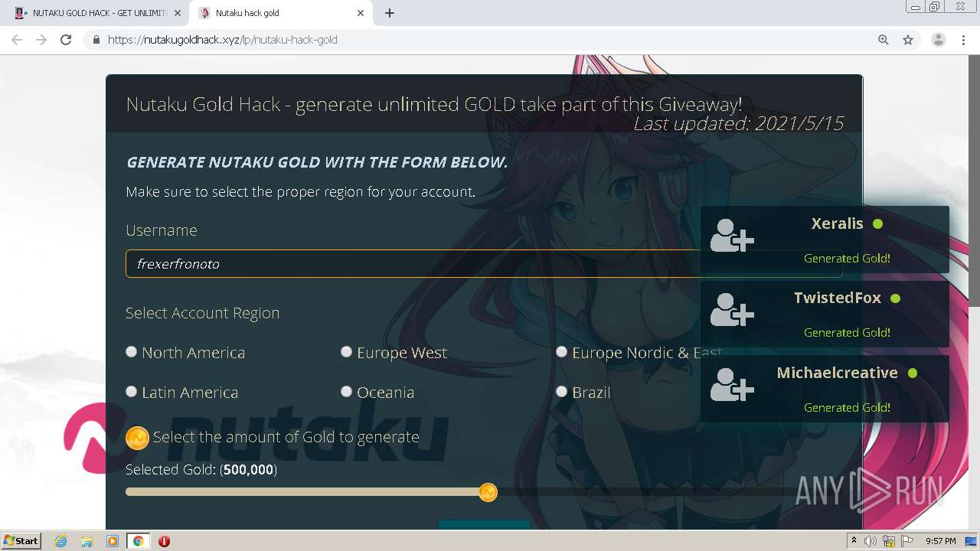Click TwistedFox add-user icon

tap(732, 310)
